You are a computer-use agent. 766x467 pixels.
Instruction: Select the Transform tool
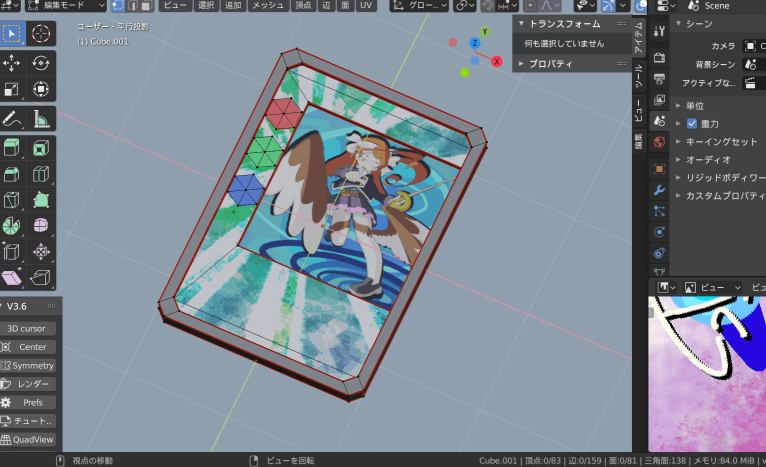(41, 89)
